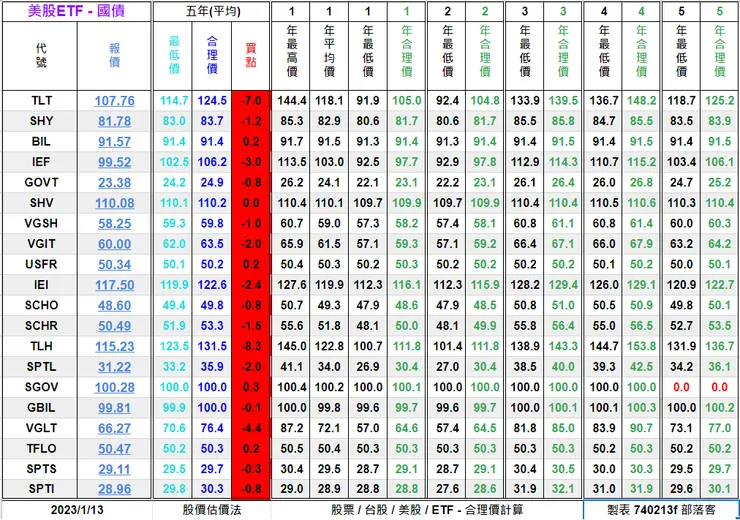Open the TLH price link 115.23

[114, 346]
